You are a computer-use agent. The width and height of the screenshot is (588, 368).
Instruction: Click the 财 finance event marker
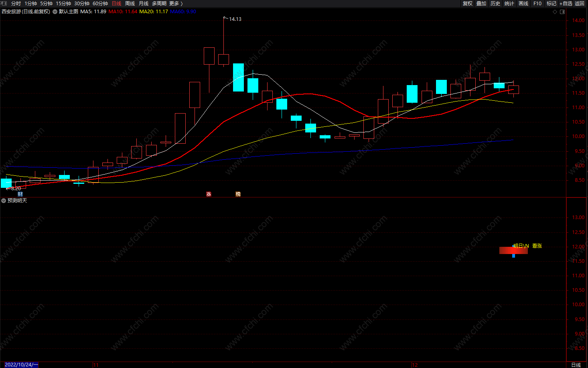click(x=20, y=194)
